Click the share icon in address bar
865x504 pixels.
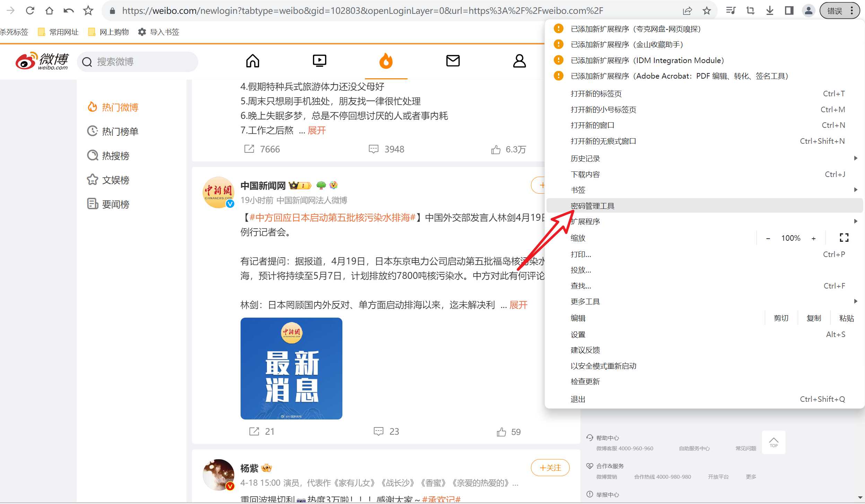point(688,11)
